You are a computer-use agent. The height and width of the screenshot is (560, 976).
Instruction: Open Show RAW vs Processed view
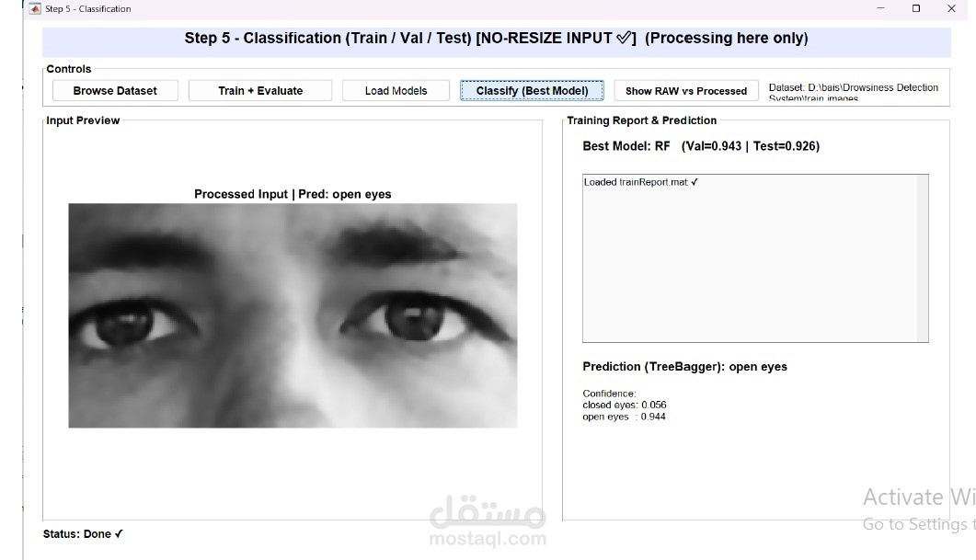tap(686, 91)
